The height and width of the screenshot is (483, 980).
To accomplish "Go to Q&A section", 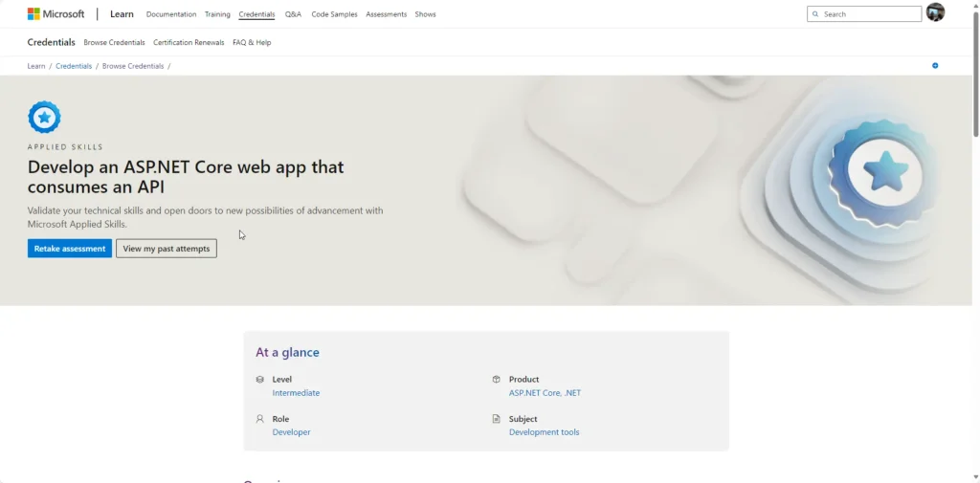I will (293, 14).
